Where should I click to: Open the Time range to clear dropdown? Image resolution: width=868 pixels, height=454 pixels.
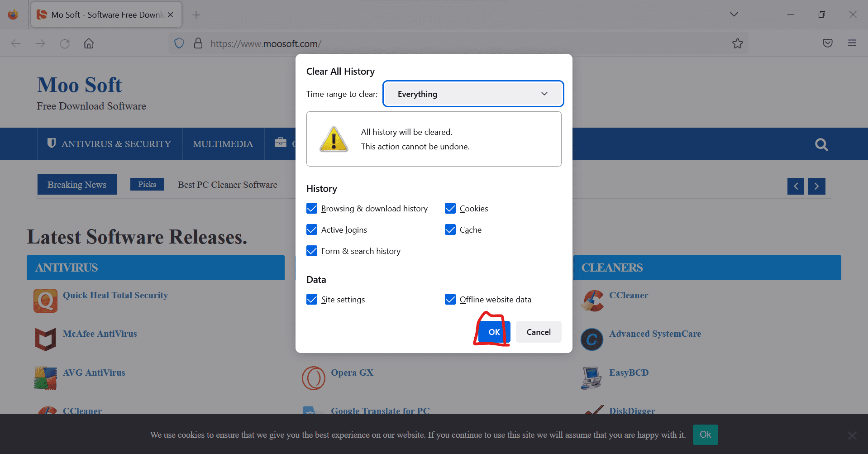[x=473, y=94]
